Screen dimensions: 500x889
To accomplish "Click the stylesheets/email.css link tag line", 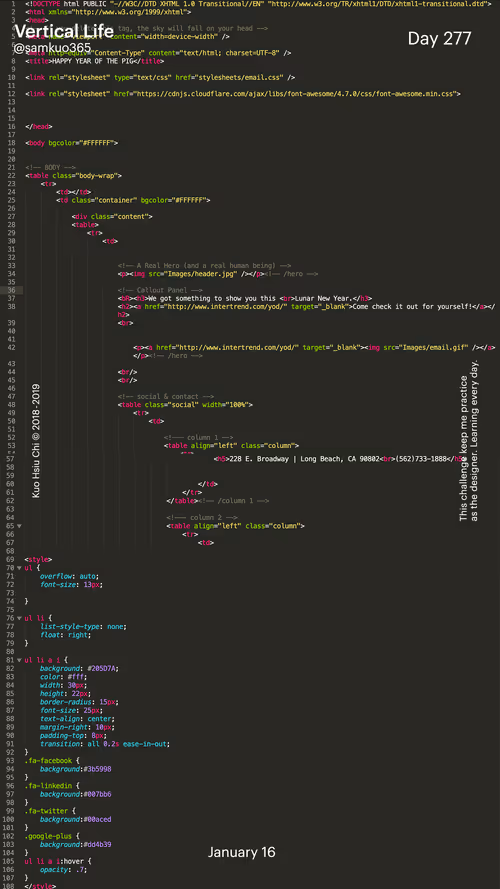I will (x=159, y=77).
